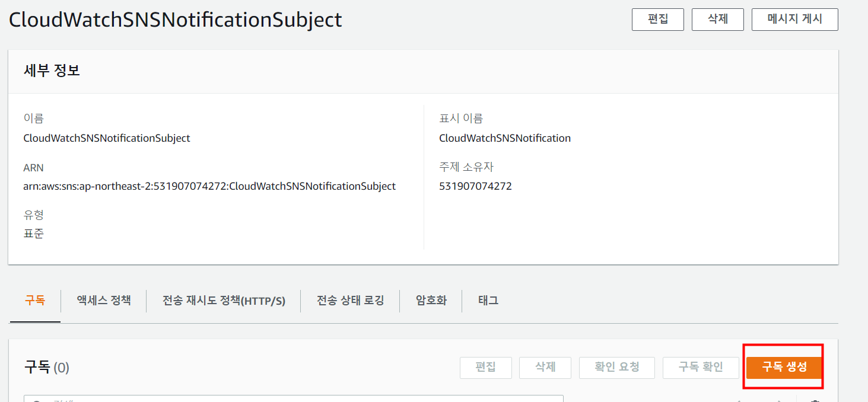Click the orange 구독 생성 button

(x=784, y=368)
